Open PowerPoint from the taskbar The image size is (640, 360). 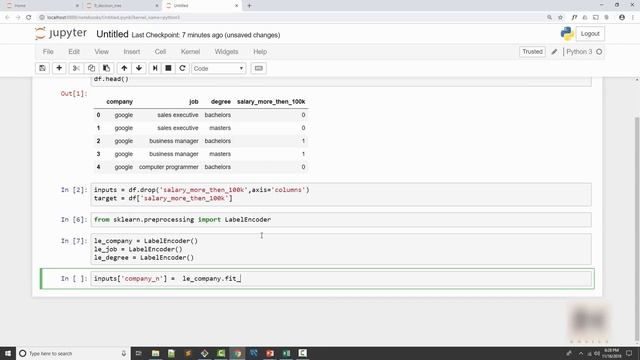click(270, 353)
